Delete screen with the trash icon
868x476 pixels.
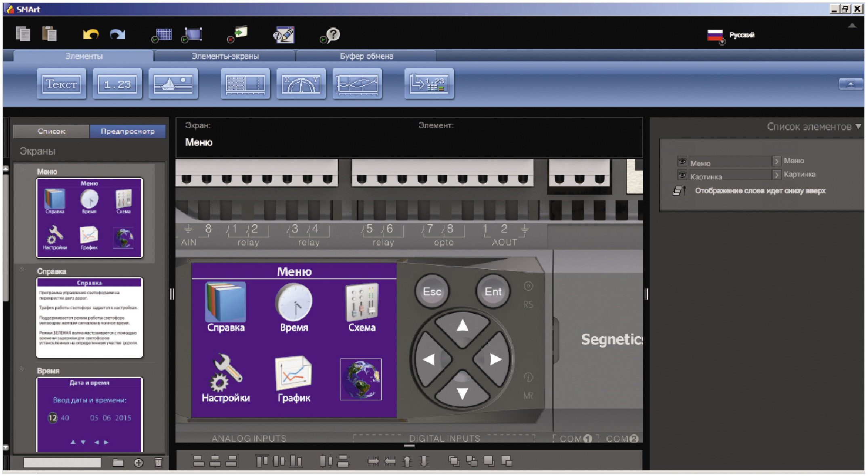click(158, 462)
